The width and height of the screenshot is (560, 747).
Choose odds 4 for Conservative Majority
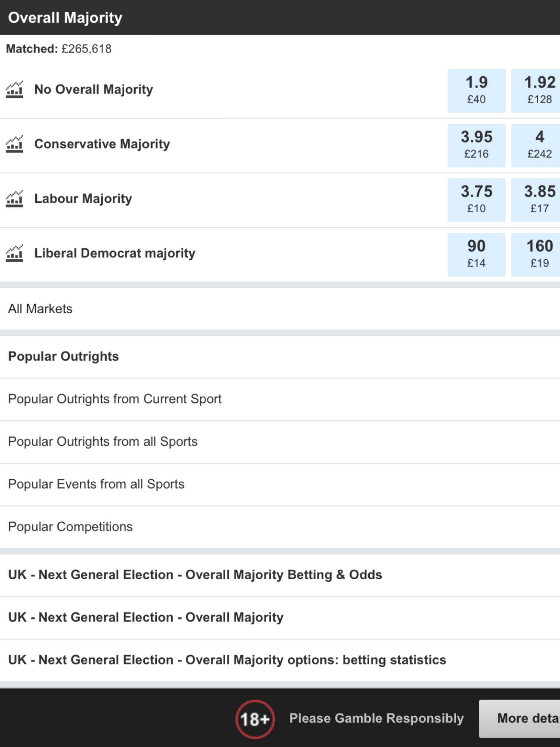[x=536, y=146]
